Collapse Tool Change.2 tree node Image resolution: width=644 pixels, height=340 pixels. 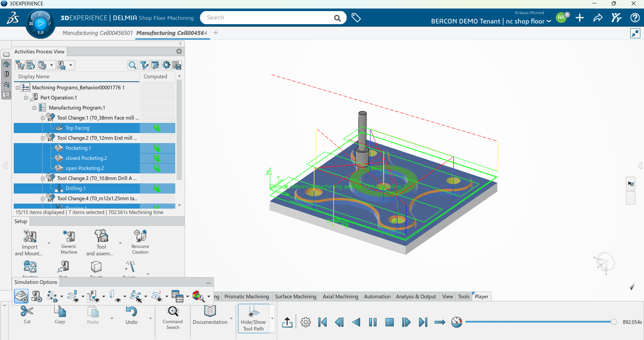(x=43, y=138)
